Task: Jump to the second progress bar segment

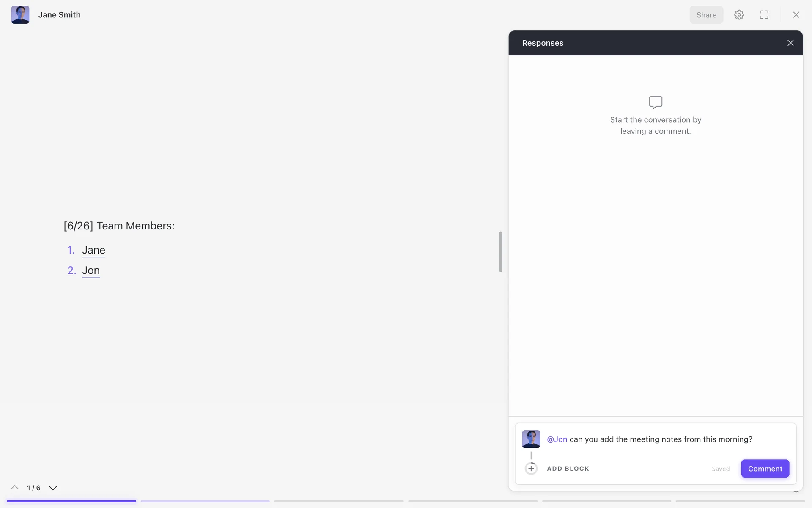Action: tap(205, 501)
